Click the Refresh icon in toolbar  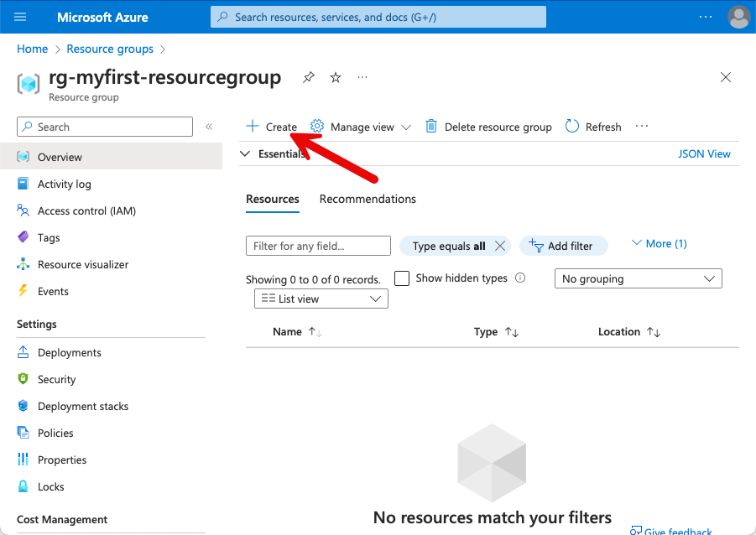click(x=572, y=127)
